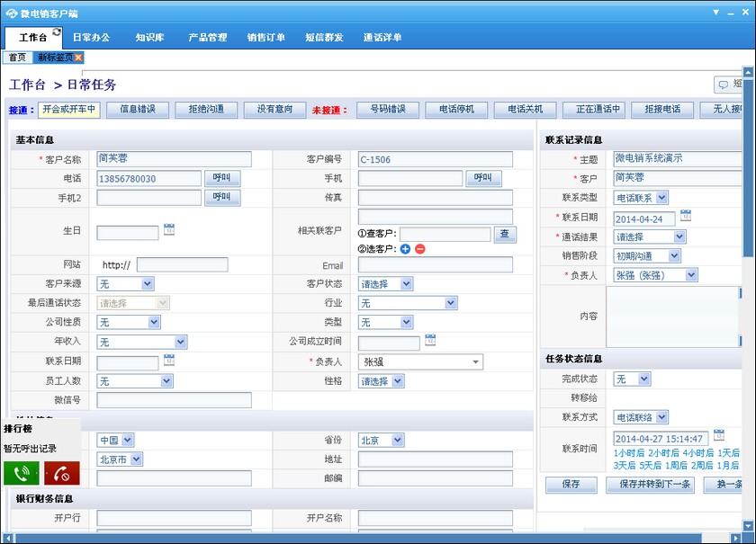The width and height of the screenshot is (756, 544).
Task: Open calendar icon beside left 联系日期 field
Action: coord(169,360)
